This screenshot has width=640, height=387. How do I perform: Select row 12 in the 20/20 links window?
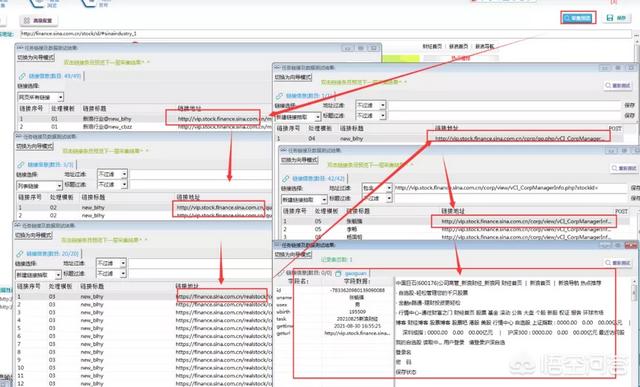(x=143, y=383)
